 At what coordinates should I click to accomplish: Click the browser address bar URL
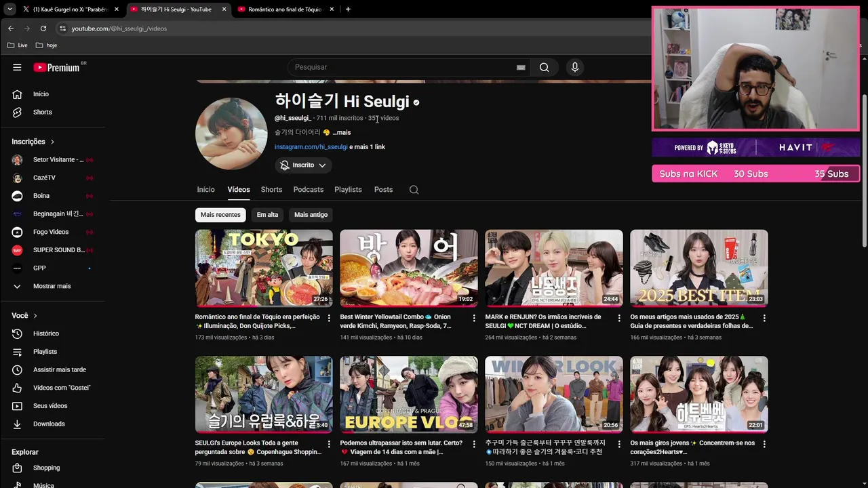119,28
